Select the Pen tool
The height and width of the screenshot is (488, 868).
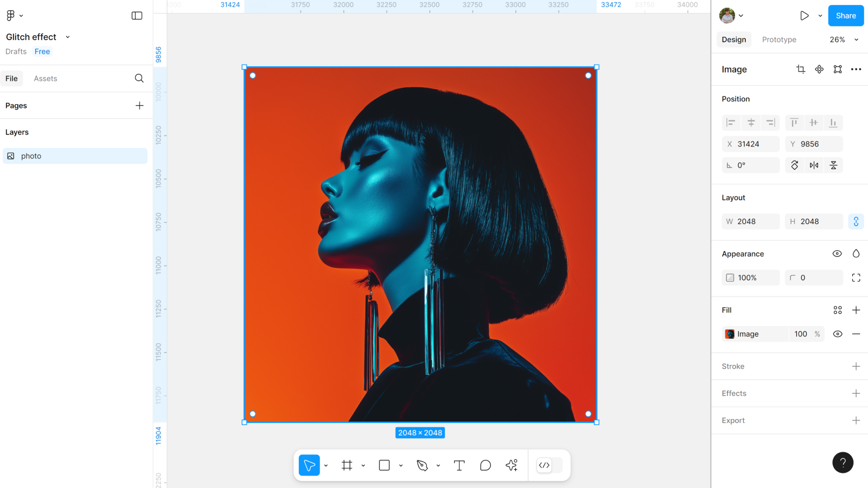422,465
